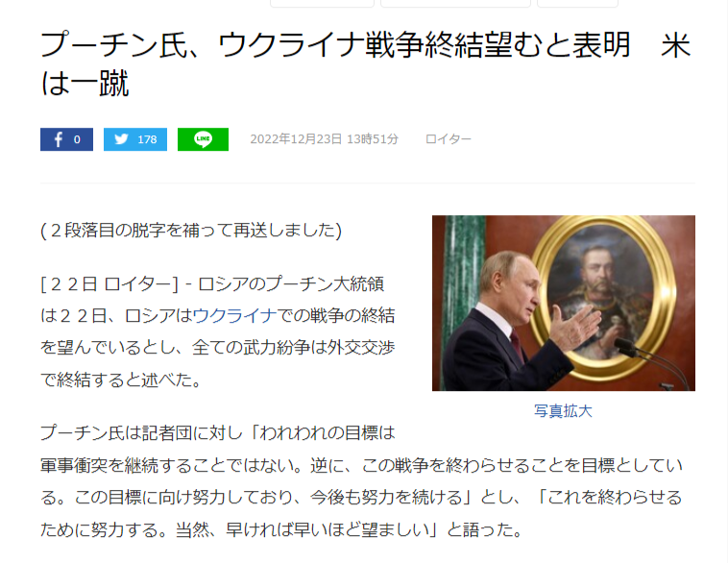Click the leftmost cut-off button at the top edge
The height and width of the screenshot is (563, 728).
(322, 3)
